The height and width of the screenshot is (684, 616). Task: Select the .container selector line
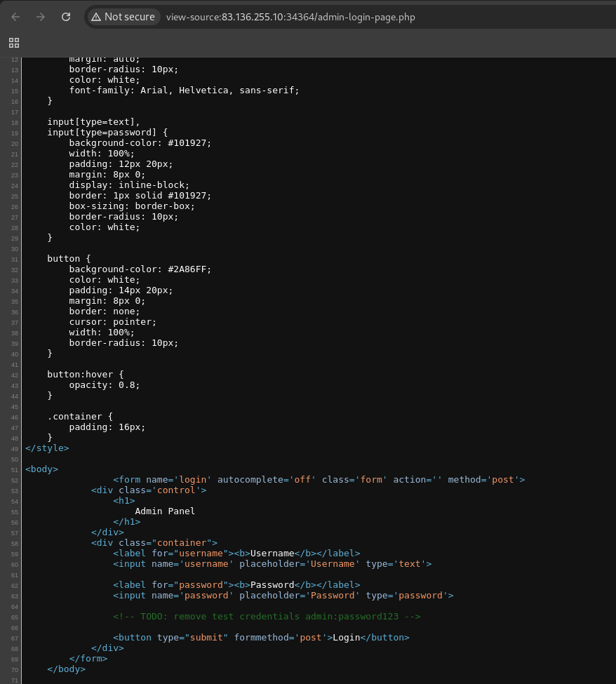pos(80,417)
